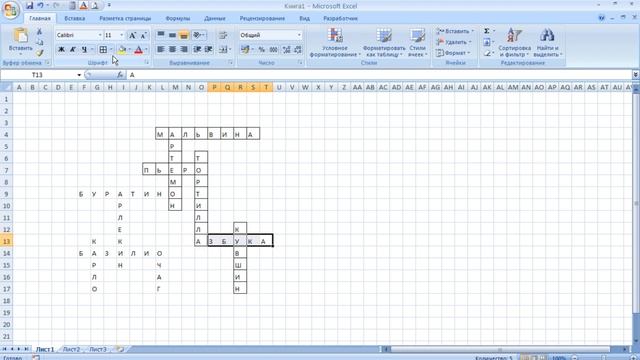Increase font size with large A

[x=132, y=36]
